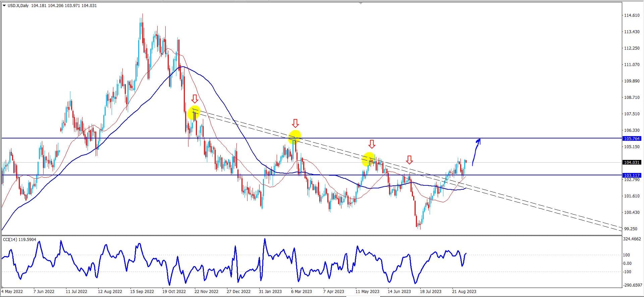Image resolution: width=644 pixels, height=297 pixels.
Task: Click the 4 May 2022 date label
Action: click(x=12, y=292)
